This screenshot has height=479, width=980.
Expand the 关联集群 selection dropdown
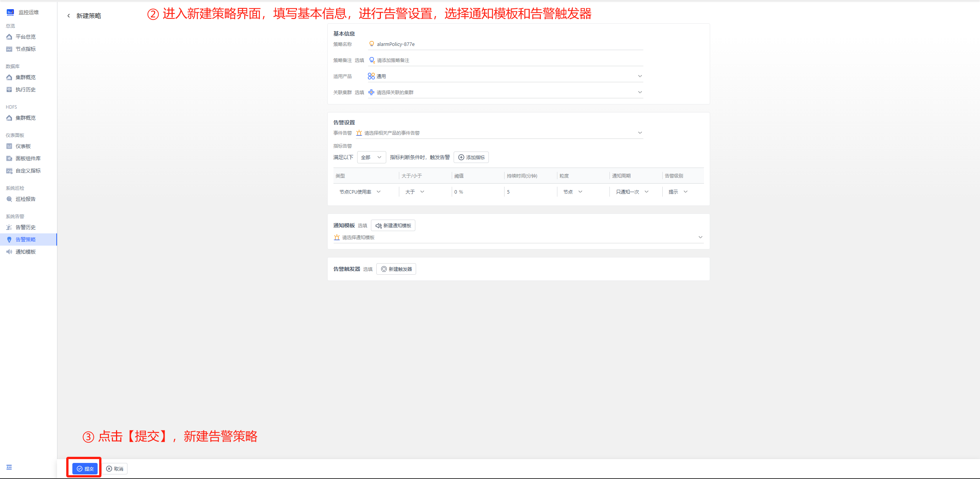(x=505, y=93)
